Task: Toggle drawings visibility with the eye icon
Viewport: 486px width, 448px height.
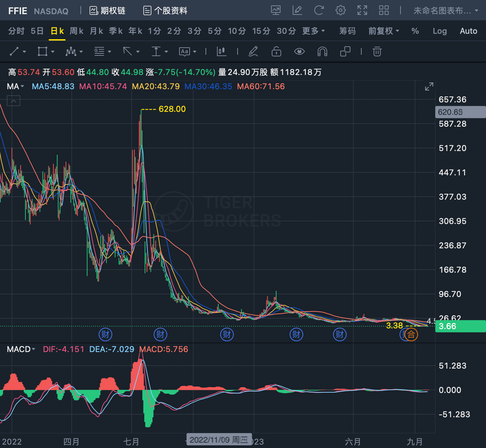Action: [299, 51]
